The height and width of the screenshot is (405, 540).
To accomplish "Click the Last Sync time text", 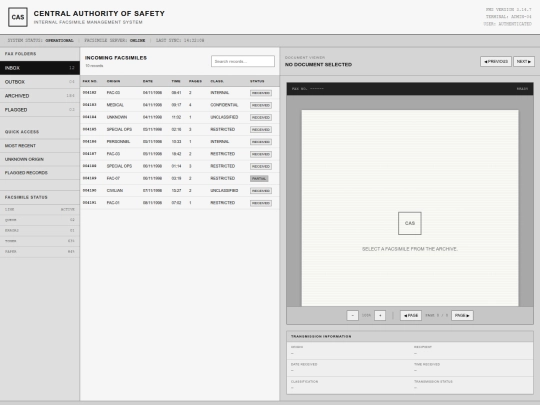I will point(180,40).
